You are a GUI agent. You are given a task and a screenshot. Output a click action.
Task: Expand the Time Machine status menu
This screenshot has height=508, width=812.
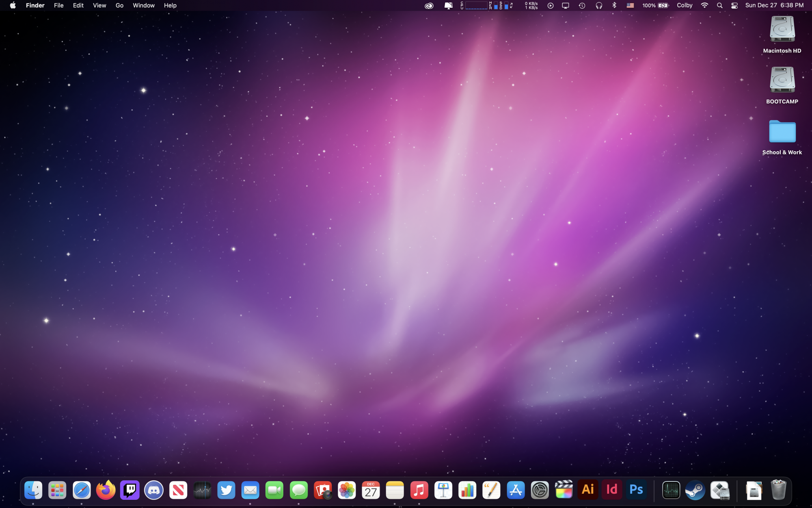[x=582, y=5]
